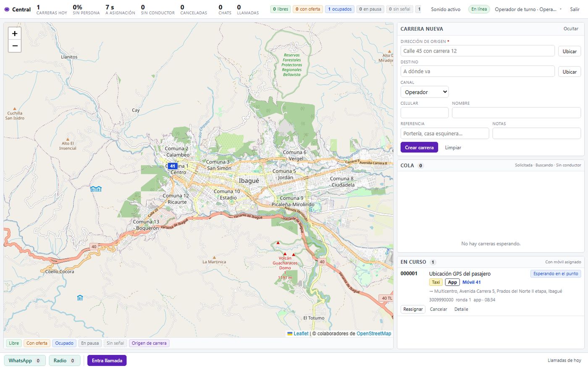Toggle Sonido activo sound setting

click(446, 9)
